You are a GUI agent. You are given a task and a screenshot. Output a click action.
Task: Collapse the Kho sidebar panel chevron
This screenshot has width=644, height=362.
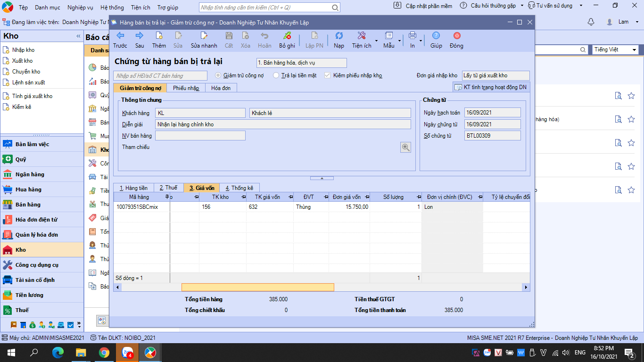pos(78,36)
